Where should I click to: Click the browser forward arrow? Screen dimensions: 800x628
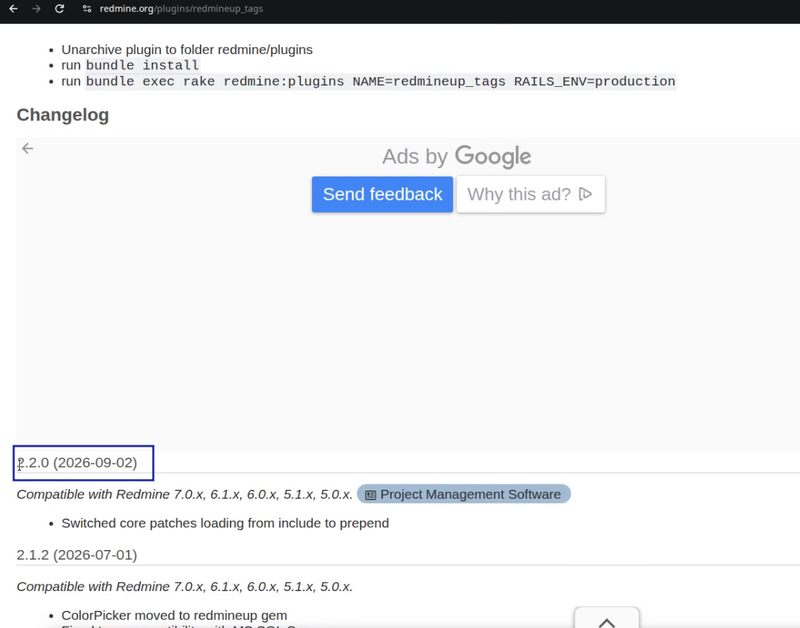[x=36, y=9]
